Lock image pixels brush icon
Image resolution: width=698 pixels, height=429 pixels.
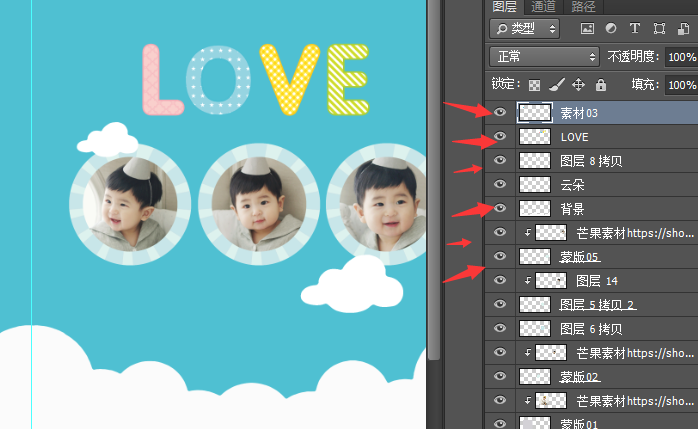click(556, 85)
